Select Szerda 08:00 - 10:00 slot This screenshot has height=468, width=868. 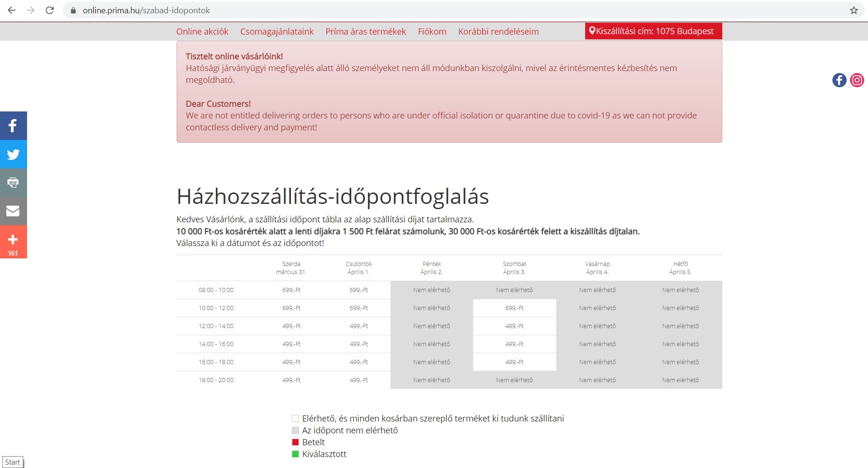coord(291,290)
